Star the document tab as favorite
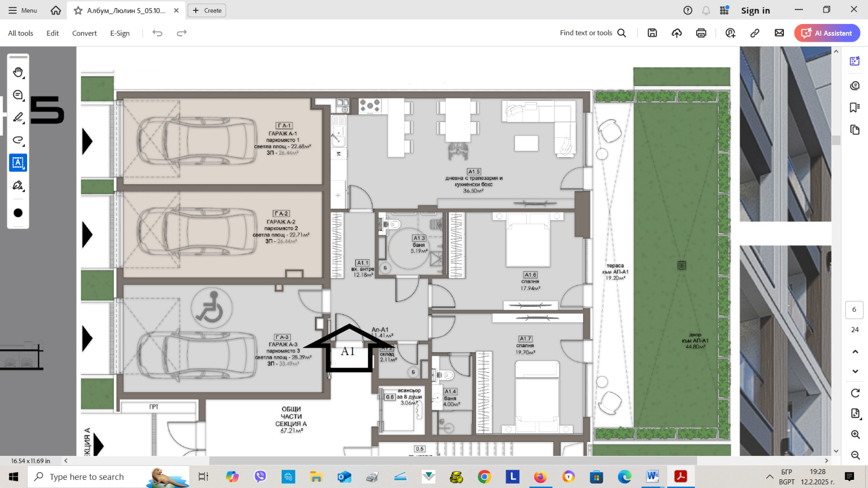Screen dimensions: 868x488 coord(78,10)
